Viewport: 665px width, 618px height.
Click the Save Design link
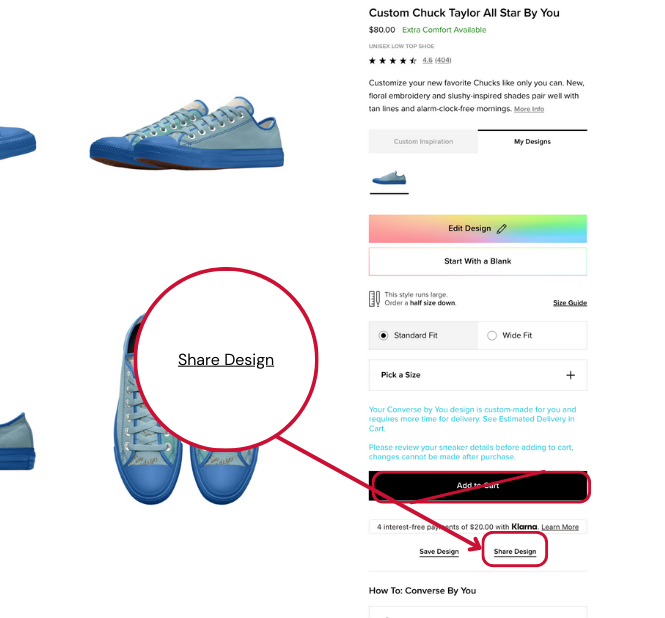tap(439, 551)
